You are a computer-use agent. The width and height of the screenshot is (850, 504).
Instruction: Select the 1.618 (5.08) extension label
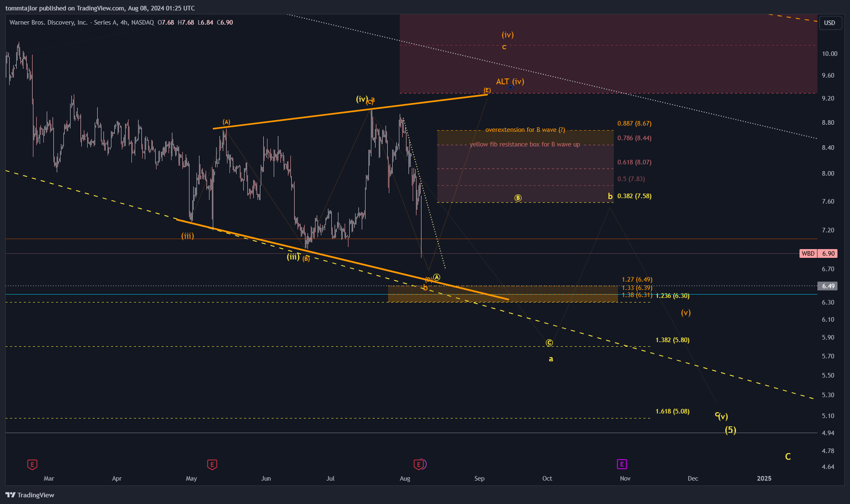tap(672, 411)
